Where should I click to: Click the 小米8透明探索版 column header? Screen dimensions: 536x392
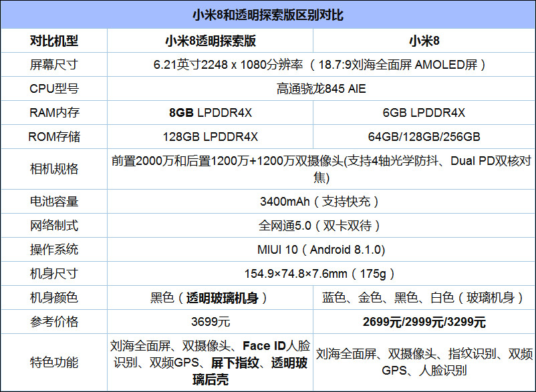click(x=211, y=41)
